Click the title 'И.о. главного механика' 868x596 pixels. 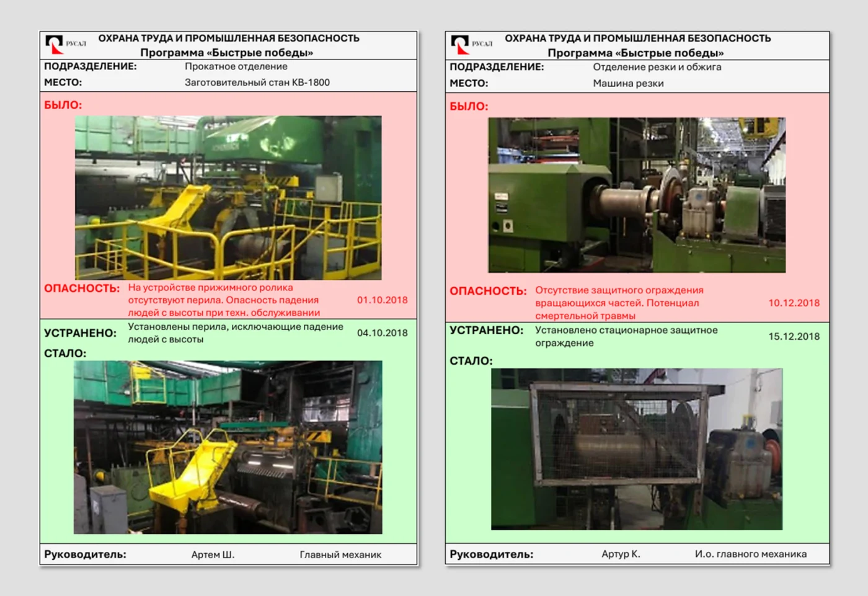tap(751, 554)
